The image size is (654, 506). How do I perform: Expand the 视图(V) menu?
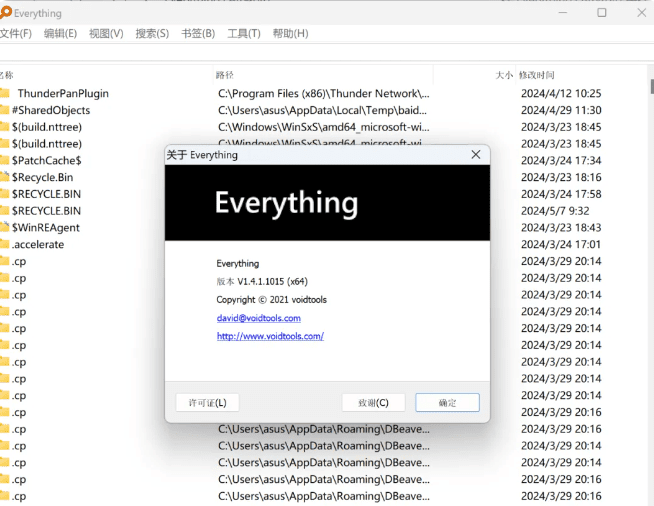(x=106, y=33)
